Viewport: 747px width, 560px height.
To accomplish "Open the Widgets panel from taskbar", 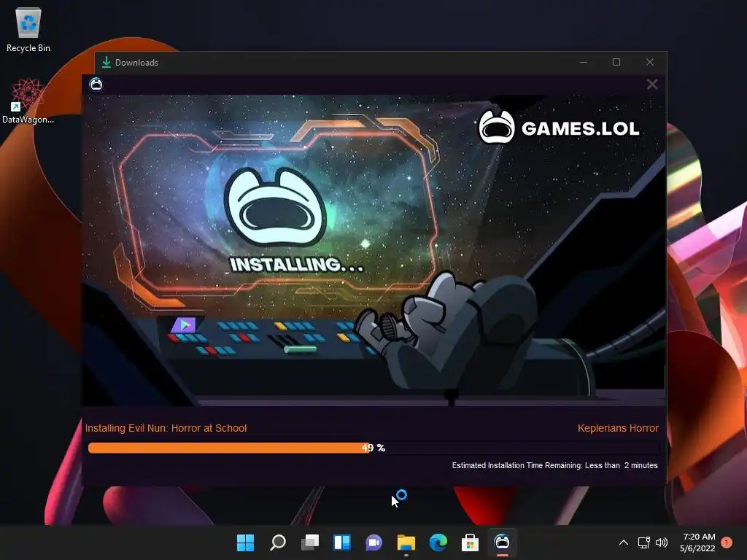I will click(x=342, y=542).
